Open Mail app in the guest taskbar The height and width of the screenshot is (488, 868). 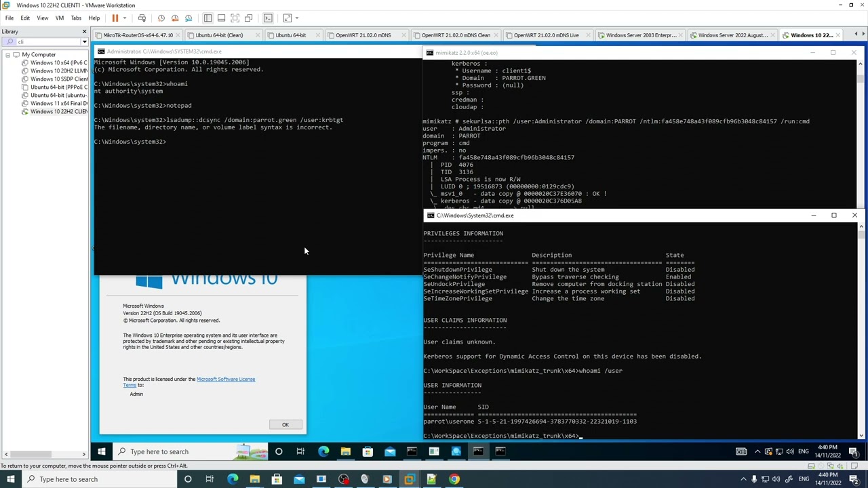tap(390, 451)
